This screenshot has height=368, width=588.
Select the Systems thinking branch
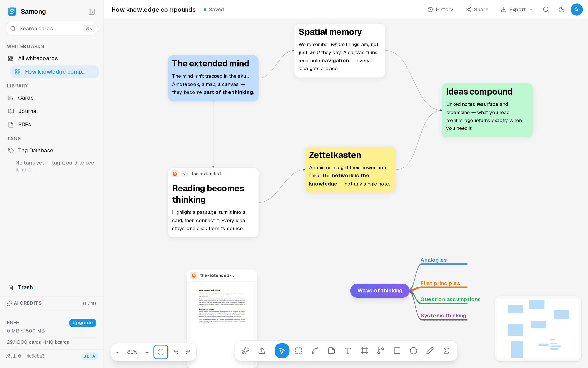click(443, 316)
